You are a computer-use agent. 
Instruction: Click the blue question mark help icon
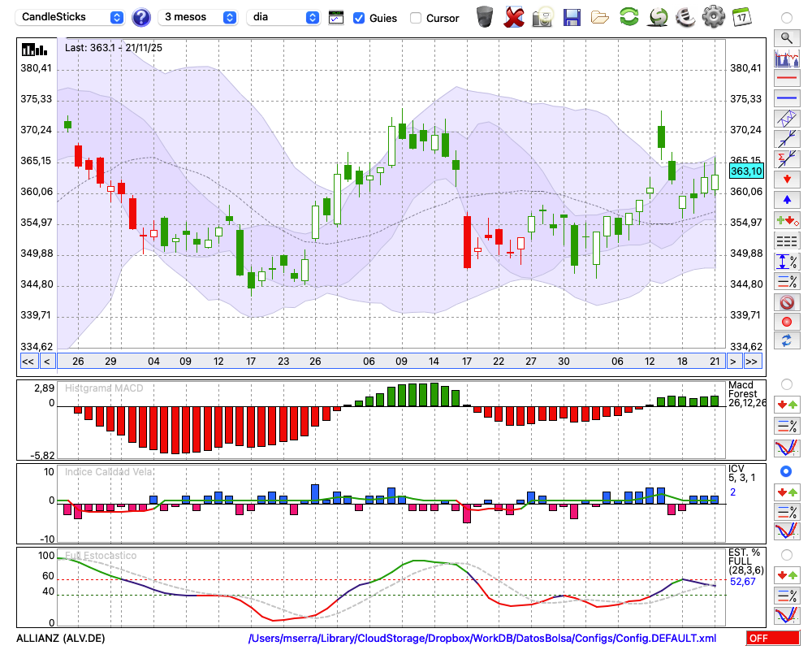(x=141, y=17)
